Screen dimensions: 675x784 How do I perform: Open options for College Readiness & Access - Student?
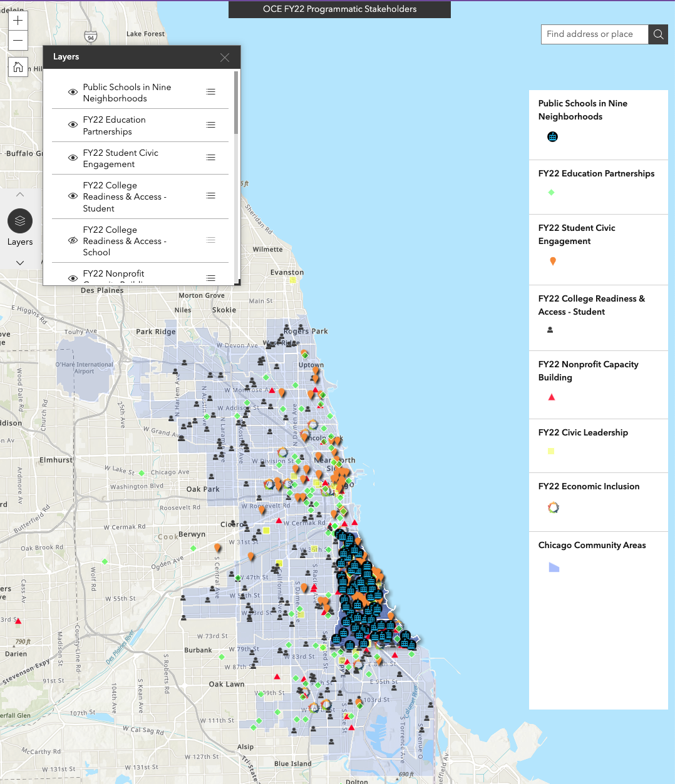(x=211, y=196)
